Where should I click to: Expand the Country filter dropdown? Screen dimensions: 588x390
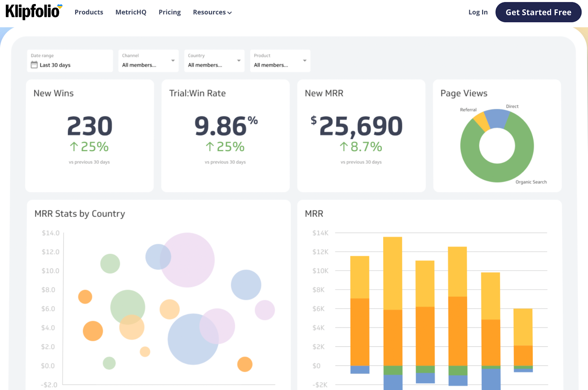tap(214, 61)
